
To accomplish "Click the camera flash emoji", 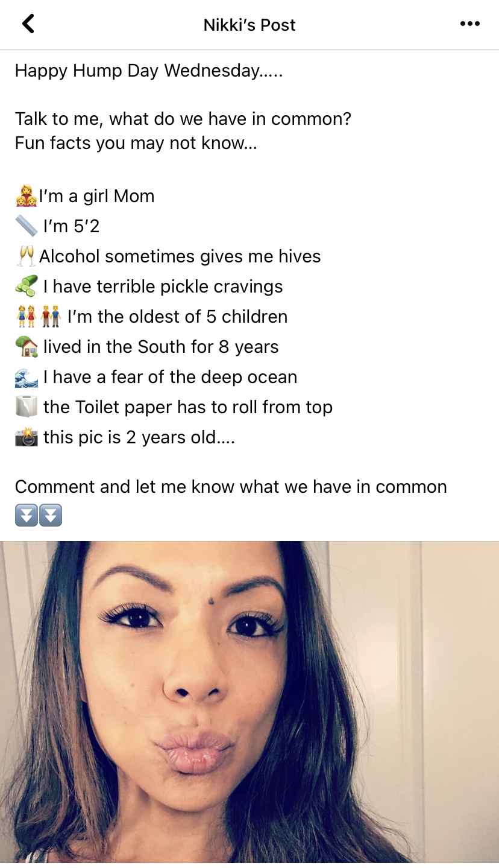I will point(26,437).
